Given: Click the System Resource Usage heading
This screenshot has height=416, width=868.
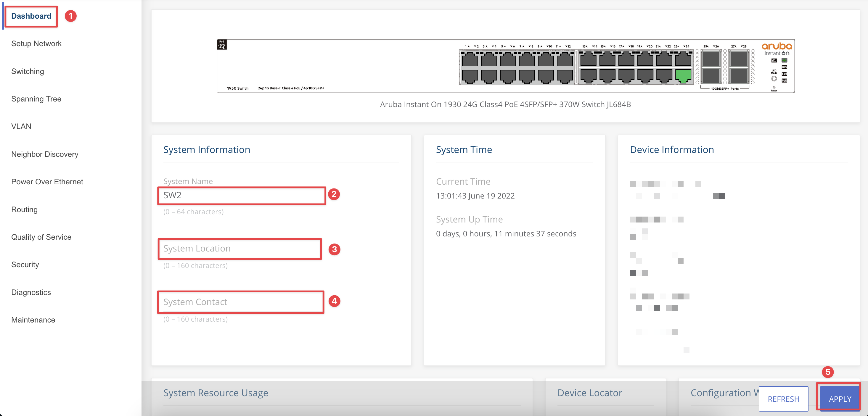Looking at the screenshot, I should (216, 393).
